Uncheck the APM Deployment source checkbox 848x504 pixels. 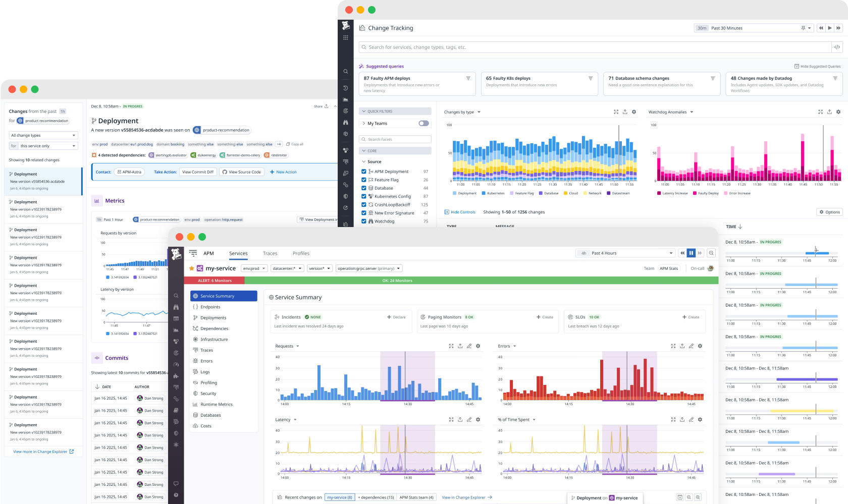(364, 172)
